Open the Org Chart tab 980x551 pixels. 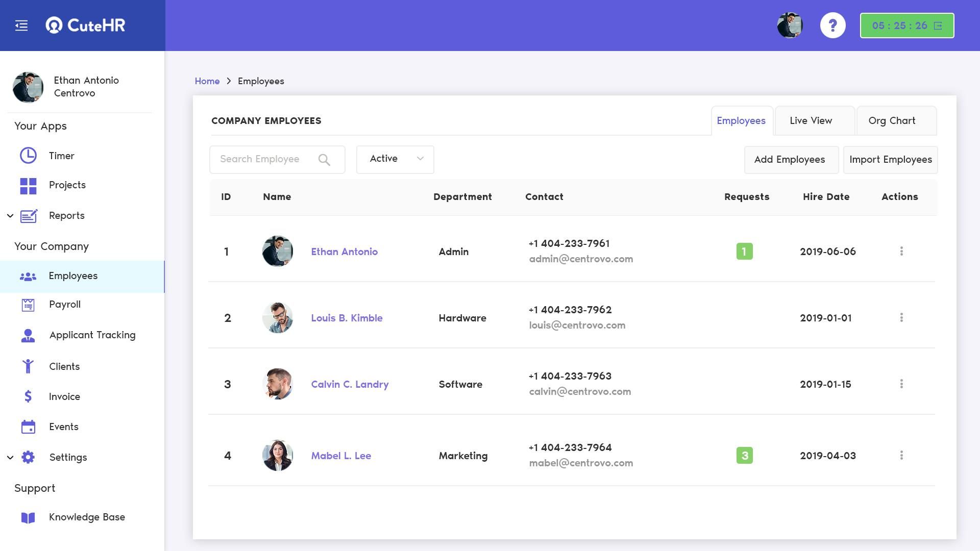click(892, 120)
